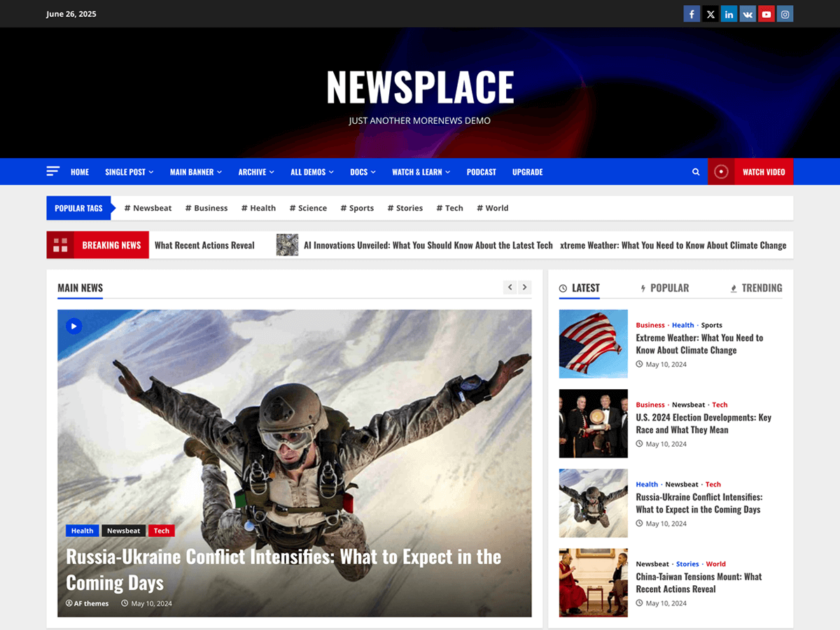
Task: Click the Breaking News grid icon
Action: [x=60, y=245]
